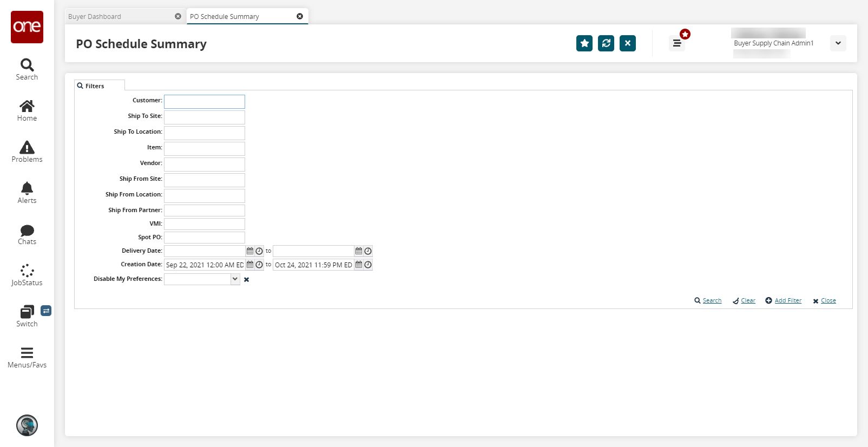
Task: Focus the Spot PO input field
Action: point(205,238)
